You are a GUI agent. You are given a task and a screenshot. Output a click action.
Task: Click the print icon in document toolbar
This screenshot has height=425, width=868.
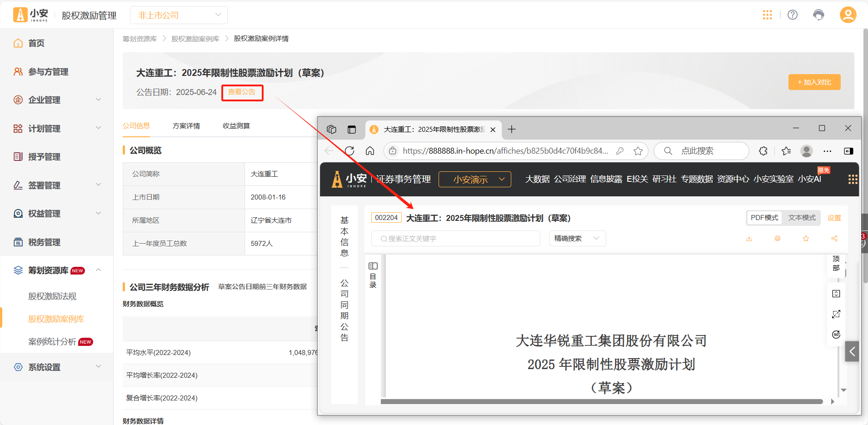coord(778,239)
